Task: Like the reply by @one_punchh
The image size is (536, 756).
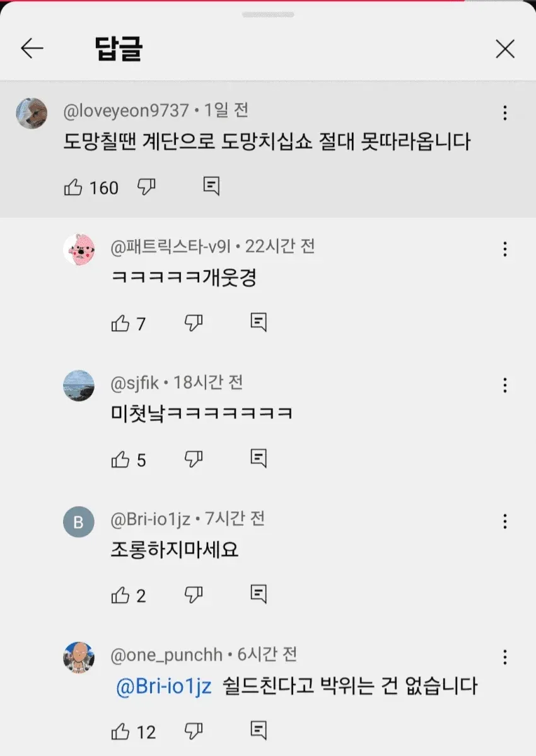Action: 120,731
